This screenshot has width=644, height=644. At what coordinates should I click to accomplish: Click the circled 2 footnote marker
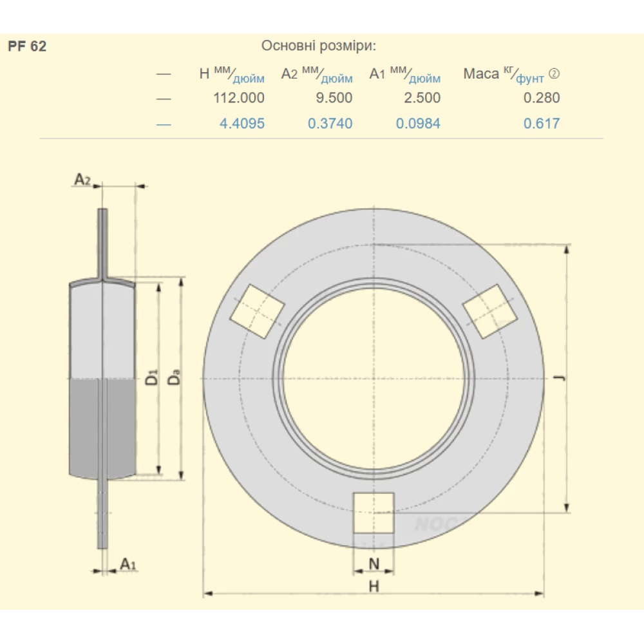554,73
